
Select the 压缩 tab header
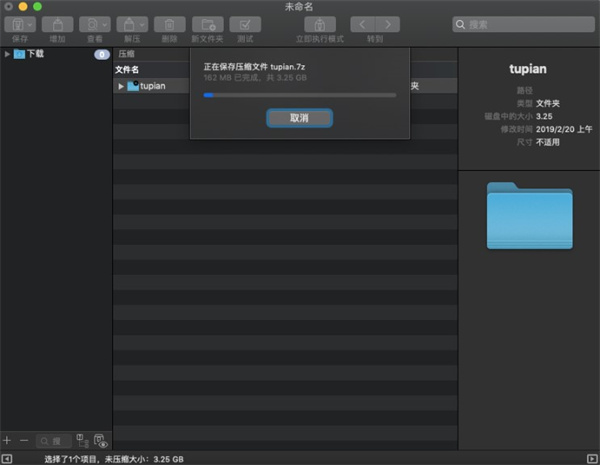(126, 54)
